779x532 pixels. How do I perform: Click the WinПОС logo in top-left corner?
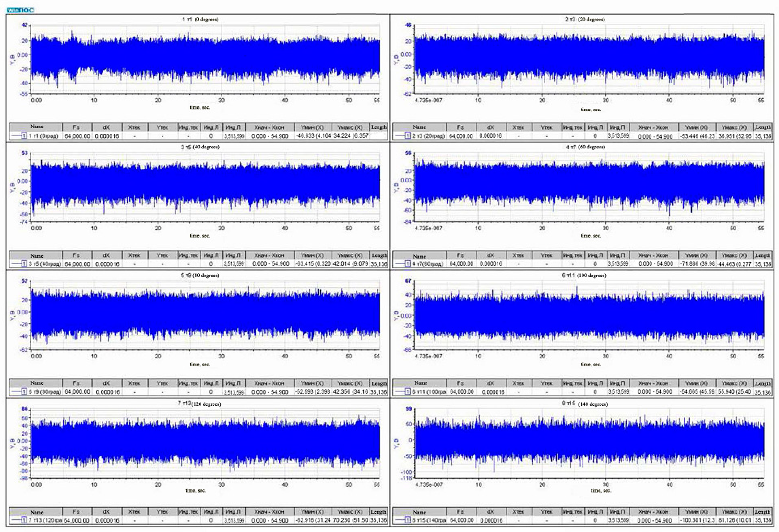pyautogui.click(x=20, y=10)
